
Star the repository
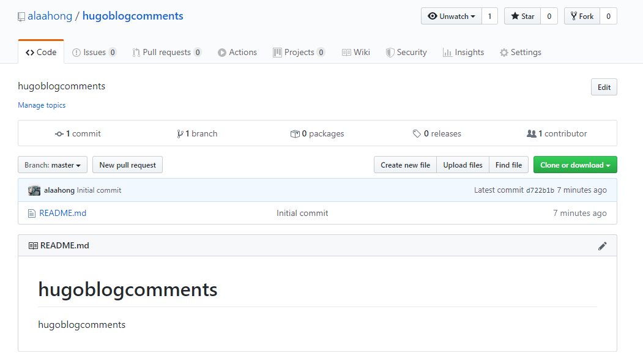(522, 16)
